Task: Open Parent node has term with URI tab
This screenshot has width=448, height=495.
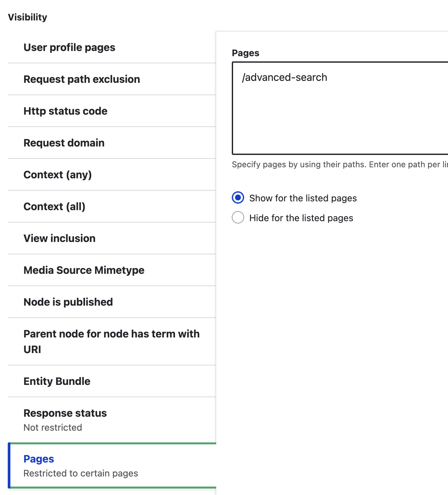Action: coord(112,342)
